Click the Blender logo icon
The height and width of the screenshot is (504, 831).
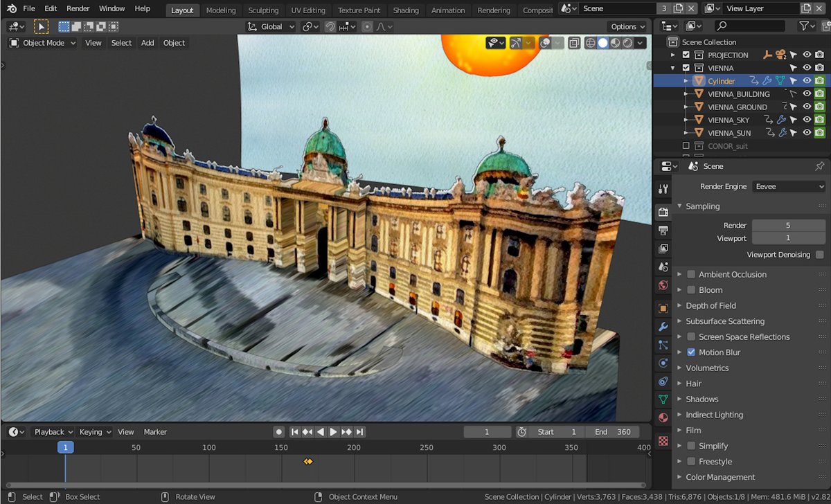[x=12, y=9]
